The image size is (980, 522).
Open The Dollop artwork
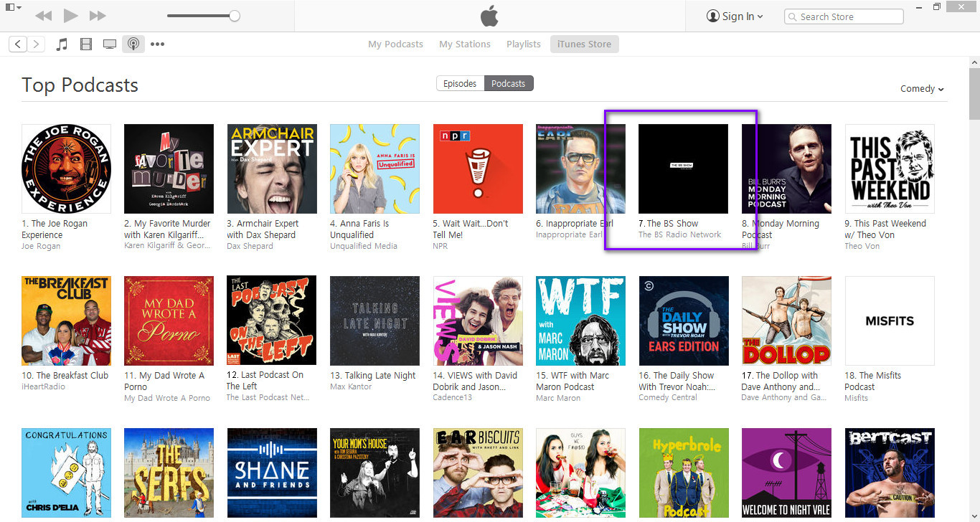787,321
